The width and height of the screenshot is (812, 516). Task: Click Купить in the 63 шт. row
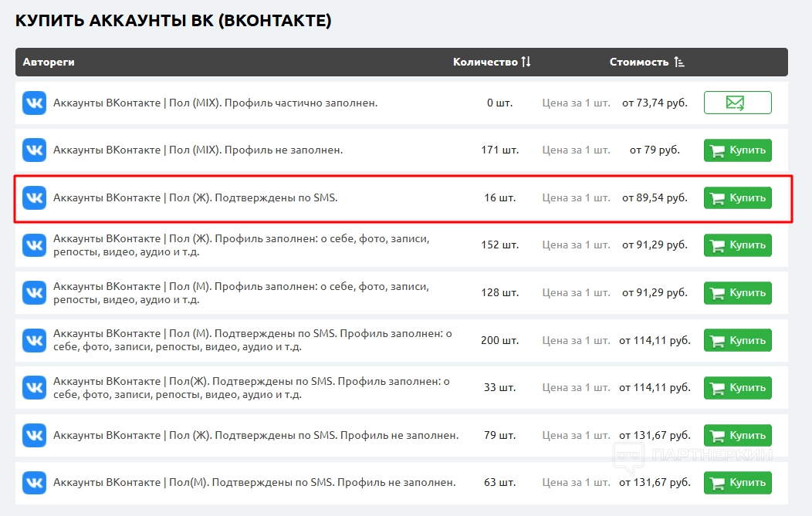(x=737, y=482)
